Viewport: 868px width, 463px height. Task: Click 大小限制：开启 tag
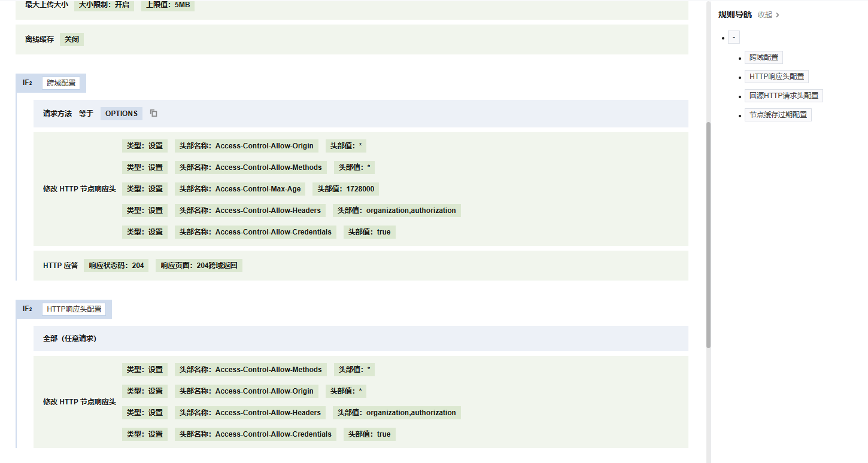point(104,5)
